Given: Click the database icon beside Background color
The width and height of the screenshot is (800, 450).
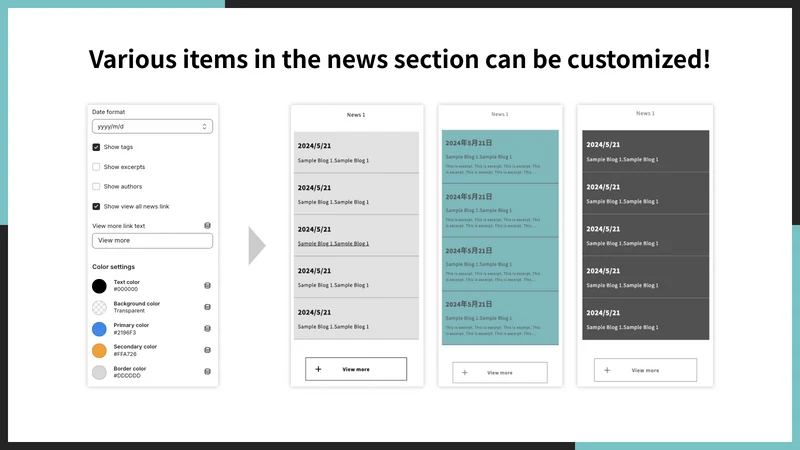Looking at the screenshot, I should pos(207,307).
